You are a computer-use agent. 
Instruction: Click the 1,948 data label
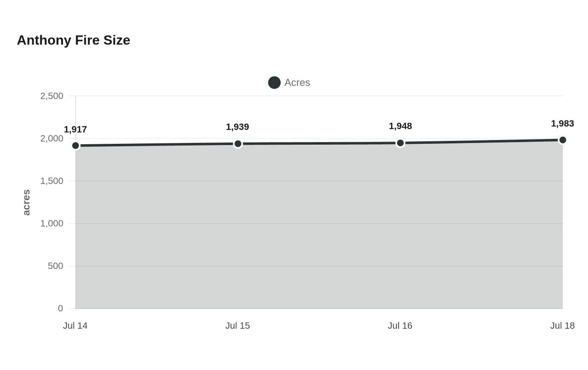point(400,126)
